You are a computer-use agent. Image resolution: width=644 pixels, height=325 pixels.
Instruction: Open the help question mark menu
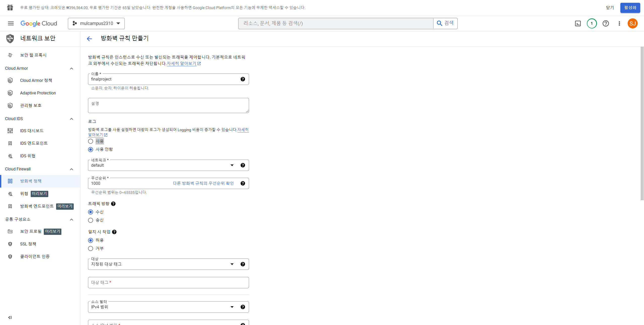(x=606, y=23)
